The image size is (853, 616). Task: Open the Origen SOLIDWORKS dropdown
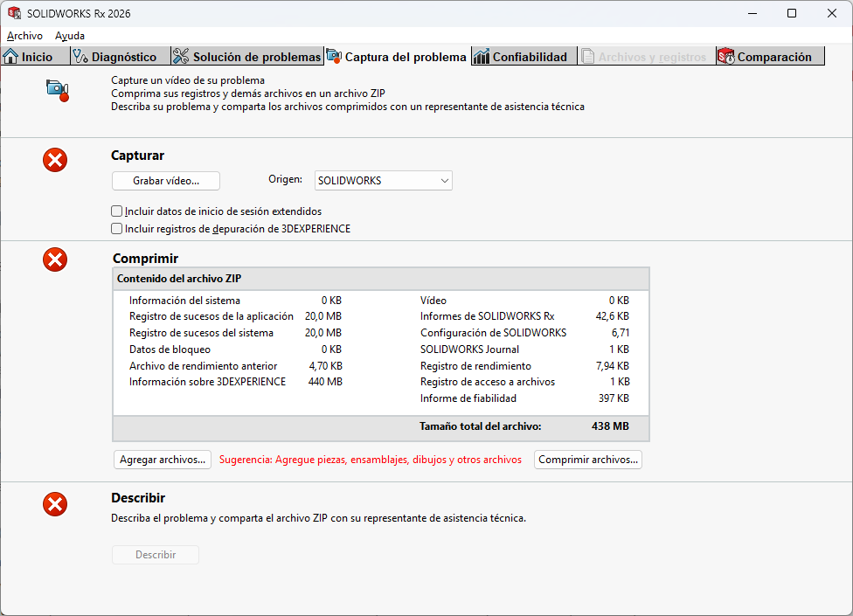tap(384, 181)
